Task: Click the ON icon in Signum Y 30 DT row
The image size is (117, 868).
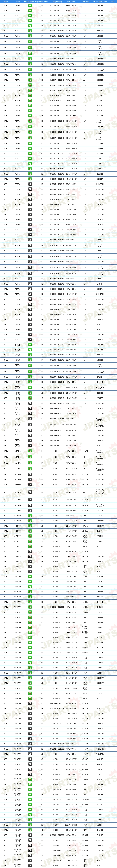Action: (x=30, y=566)
